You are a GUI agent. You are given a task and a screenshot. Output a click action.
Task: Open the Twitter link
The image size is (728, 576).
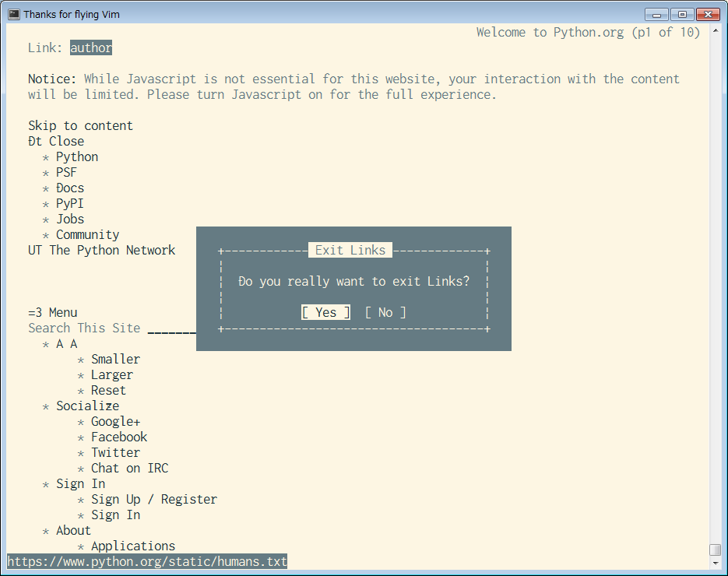pyautogui.click(x=115, y=452)
